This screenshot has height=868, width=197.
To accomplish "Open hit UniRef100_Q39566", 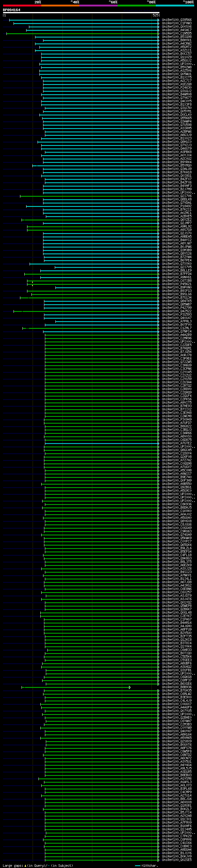I will [177, 20].
